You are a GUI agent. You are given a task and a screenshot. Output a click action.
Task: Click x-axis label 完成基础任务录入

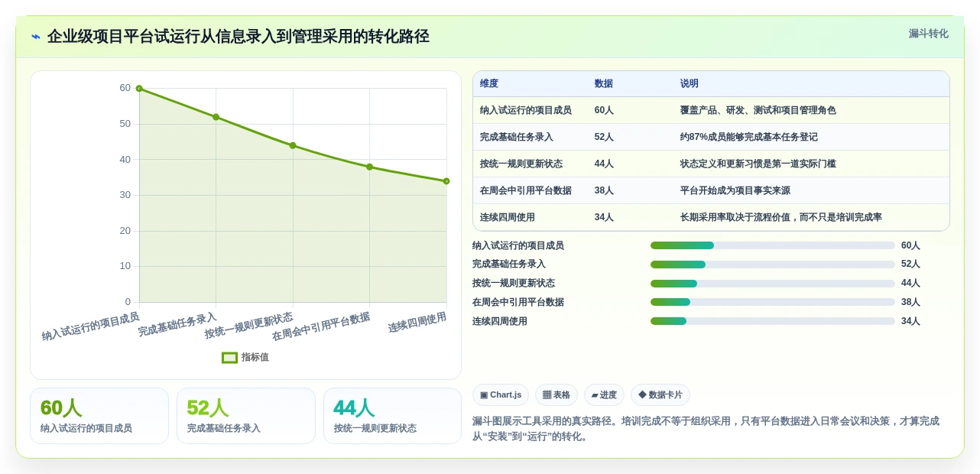pyautogui.click(x=178, y=325)
